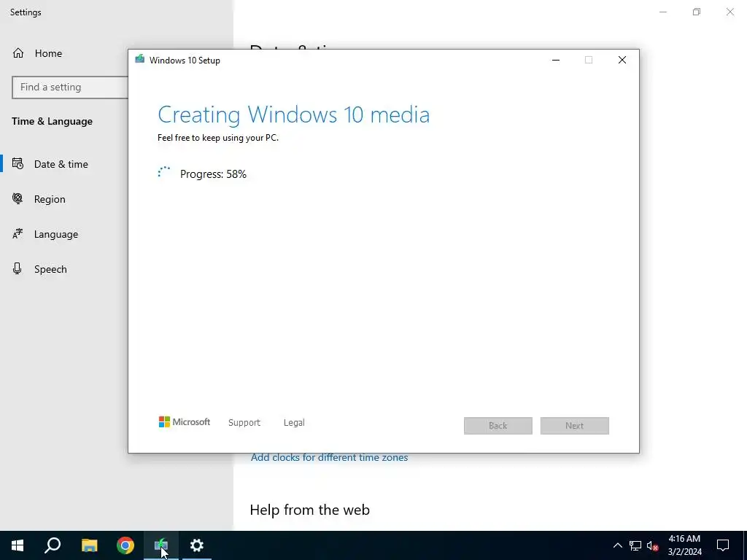
Task: Click the Windows 10 Setup title bar icon
Action: [139, 60]
